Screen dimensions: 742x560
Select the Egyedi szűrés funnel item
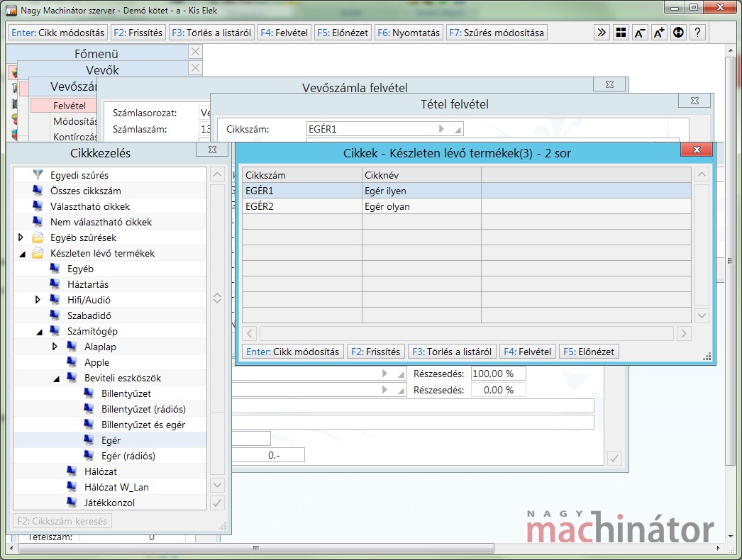(x=79, y=175)
